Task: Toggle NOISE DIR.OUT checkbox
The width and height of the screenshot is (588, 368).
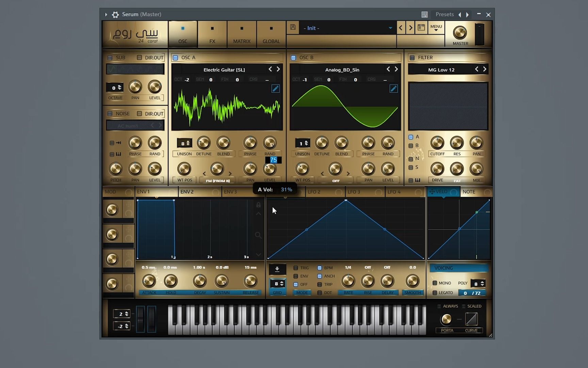Action: 139,113
